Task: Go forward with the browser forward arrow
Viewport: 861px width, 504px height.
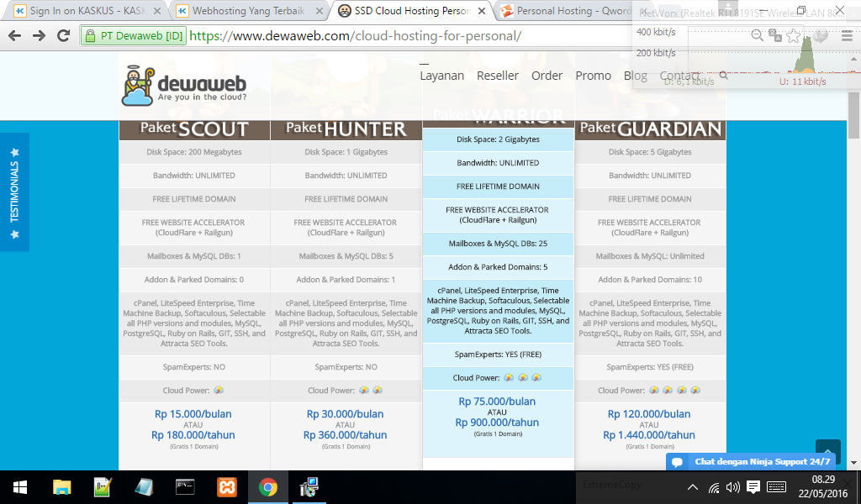Action: tap(39, 36)
